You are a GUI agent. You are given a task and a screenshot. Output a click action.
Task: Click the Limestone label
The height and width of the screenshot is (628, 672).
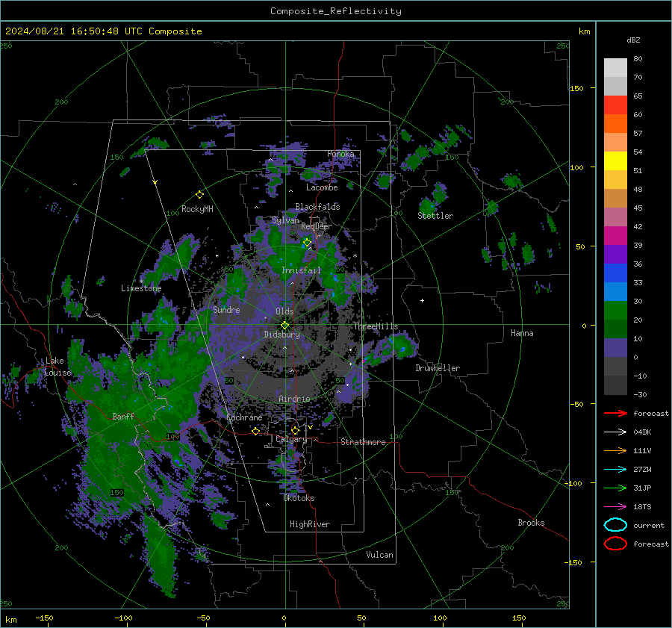click(x=141, y=288)
